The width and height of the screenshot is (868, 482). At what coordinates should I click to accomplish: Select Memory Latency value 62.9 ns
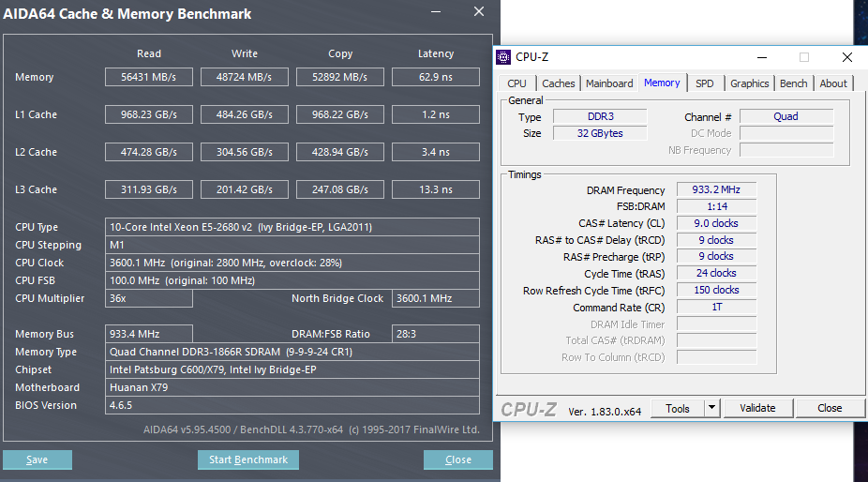tap(436, 77)
